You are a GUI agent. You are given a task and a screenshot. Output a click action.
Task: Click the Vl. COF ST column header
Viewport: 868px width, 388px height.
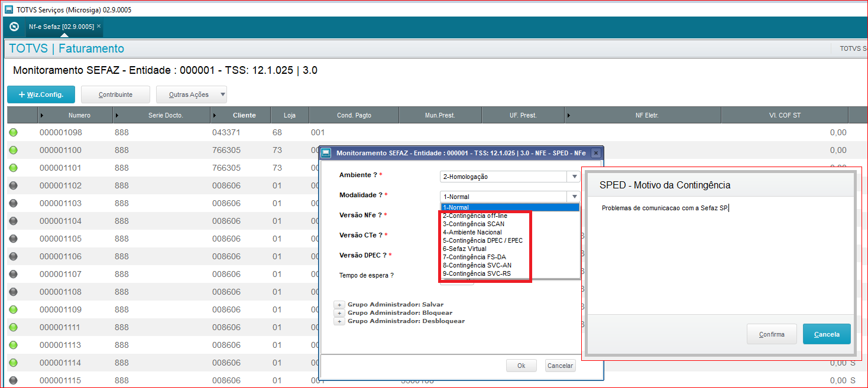click(x=785, y=115)
